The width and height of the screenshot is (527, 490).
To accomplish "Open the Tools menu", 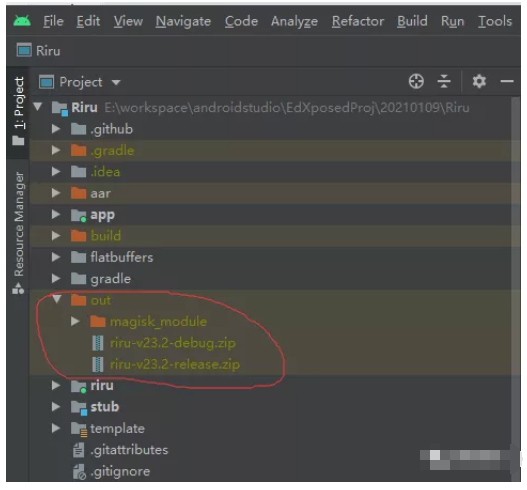I will pyautogui.click(x=495, y=21).
